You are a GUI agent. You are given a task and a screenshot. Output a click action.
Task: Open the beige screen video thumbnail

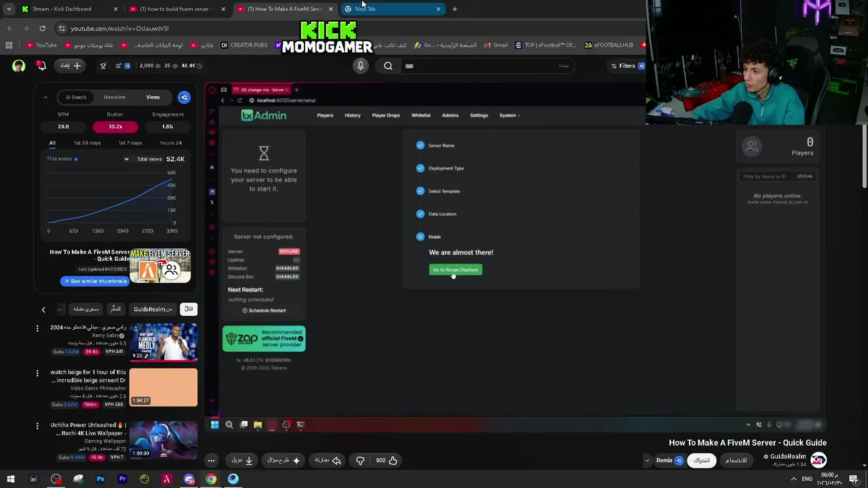tap(163, 388)
